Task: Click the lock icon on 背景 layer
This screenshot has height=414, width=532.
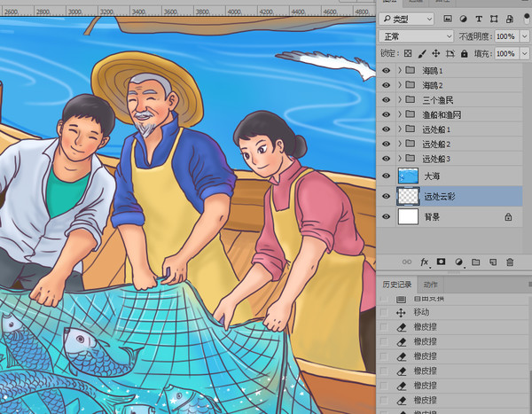Action: (x=508, y=217)
